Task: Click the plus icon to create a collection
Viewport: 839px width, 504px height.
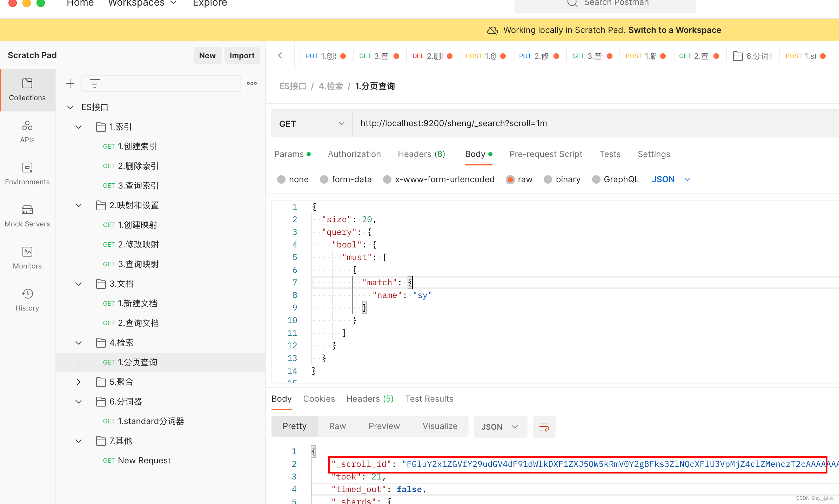Action: click(70, 83)
